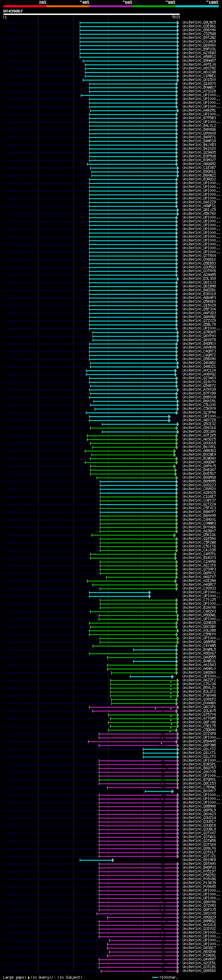Image resolution: width=222 pixels, height=980 pixels.
Task: Open hit UniRef100_A5BRS2
Action: 199,57
